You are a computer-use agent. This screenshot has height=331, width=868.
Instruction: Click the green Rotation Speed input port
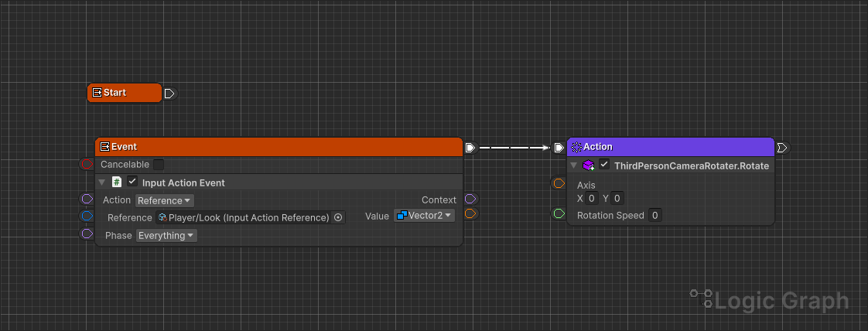(x=559, y=213)
